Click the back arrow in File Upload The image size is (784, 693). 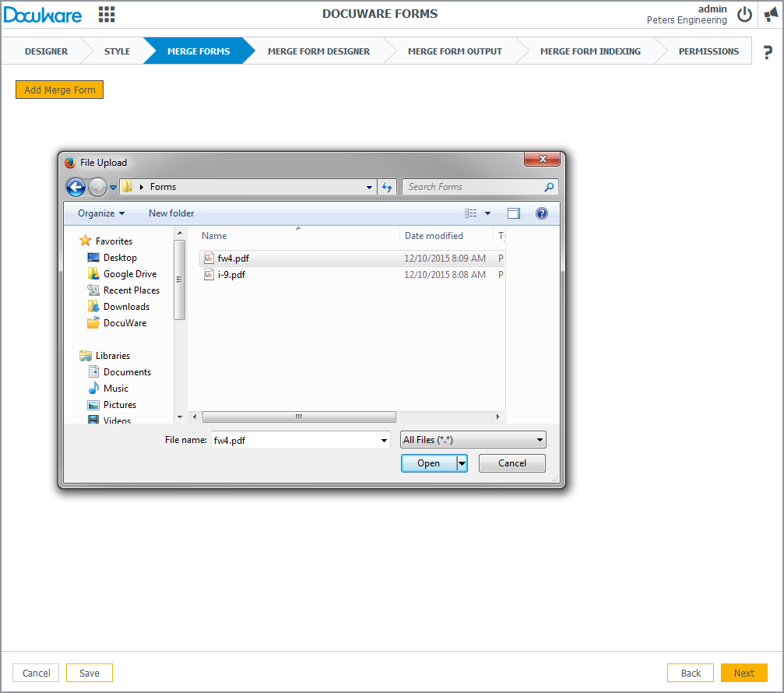[x=76, y=187]
